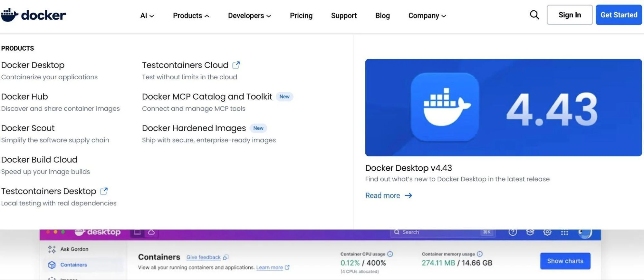Click New badge beside Docker MCP Catalog
Viewport: 644px width, 280px height.
click(284, 96)
